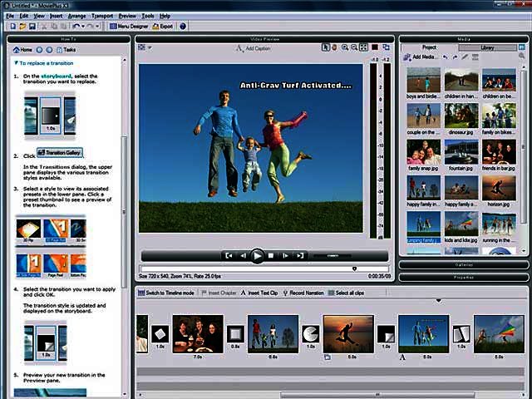Click the preview seek bar position marker
Image resolution: width=532 pixels, height=399 pixels.
pos(355,268)
